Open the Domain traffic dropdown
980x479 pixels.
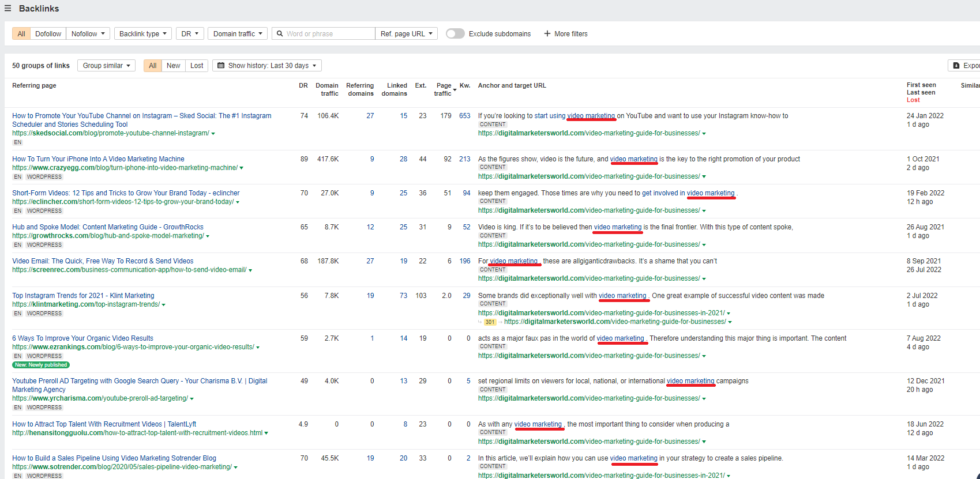tap(238, 34)
